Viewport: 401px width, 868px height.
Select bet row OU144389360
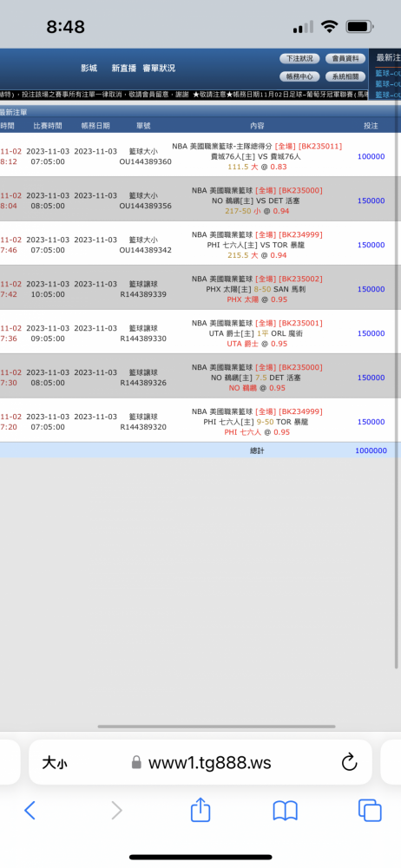(200, 155)
